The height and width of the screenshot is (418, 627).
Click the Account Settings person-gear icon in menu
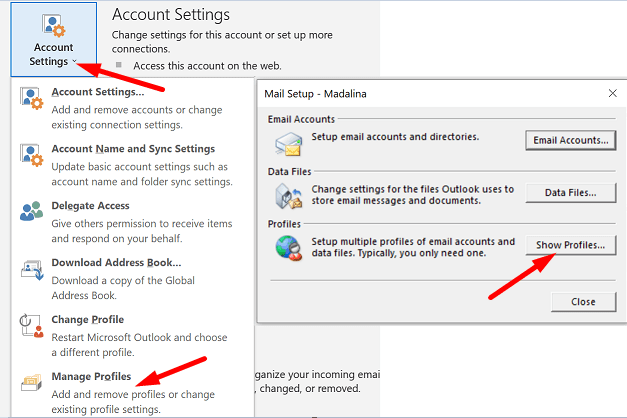(x=31, y=98)
